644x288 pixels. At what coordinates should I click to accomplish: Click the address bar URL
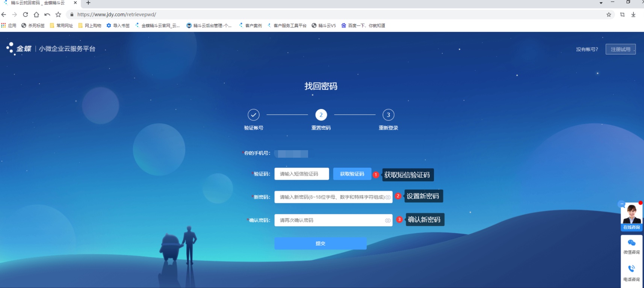point(116,15)
